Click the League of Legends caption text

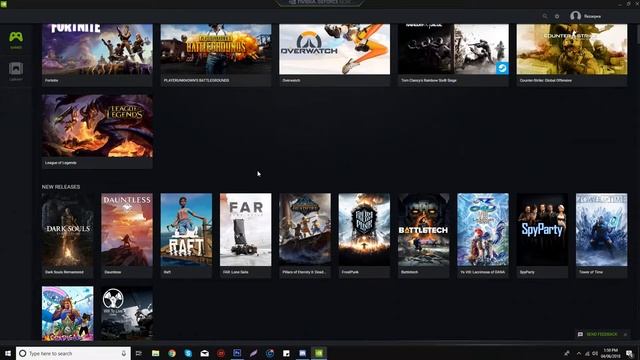click(x=60, y=163)
